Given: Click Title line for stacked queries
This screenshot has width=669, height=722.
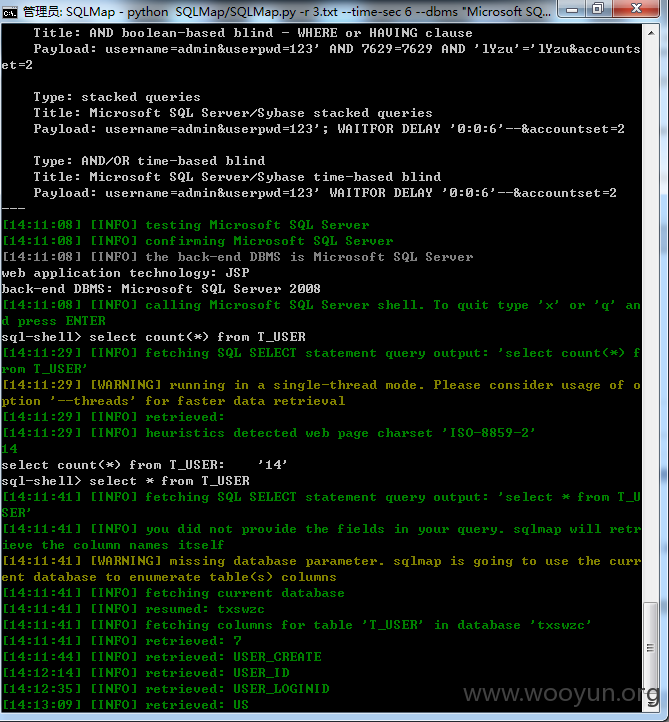Looking at the screenshot, I should [233, 113].
